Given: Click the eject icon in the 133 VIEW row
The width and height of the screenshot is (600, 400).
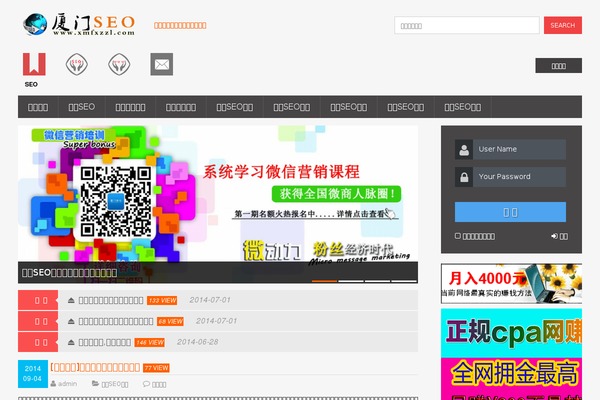Looking at the screenshot, I should [x=71, y=300].
